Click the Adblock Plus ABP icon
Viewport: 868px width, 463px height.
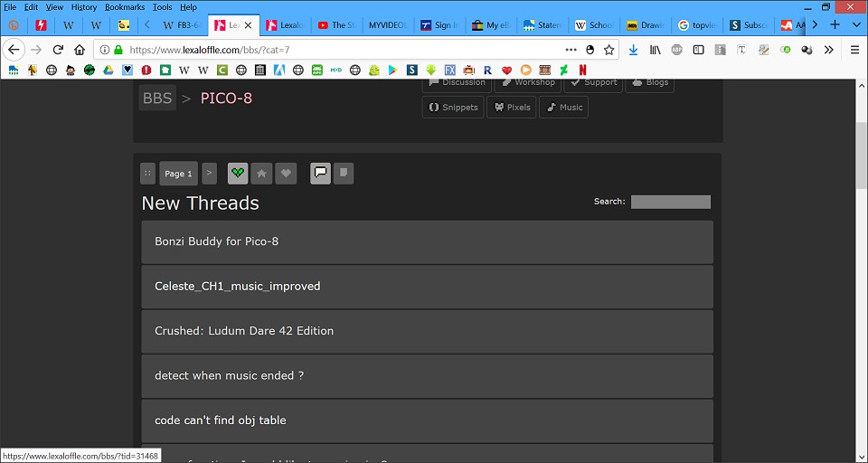pos(676,50)
